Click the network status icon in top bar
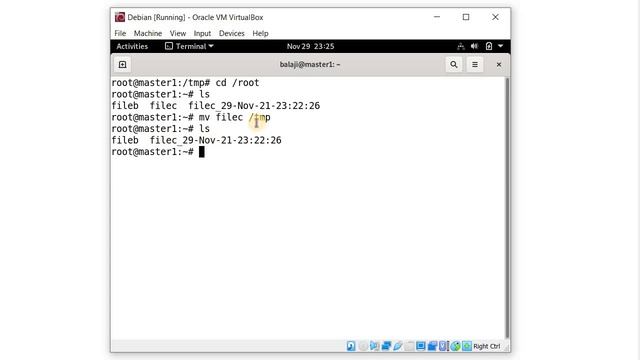The width and height of the screenshot is (640, 360). (461, 46)
